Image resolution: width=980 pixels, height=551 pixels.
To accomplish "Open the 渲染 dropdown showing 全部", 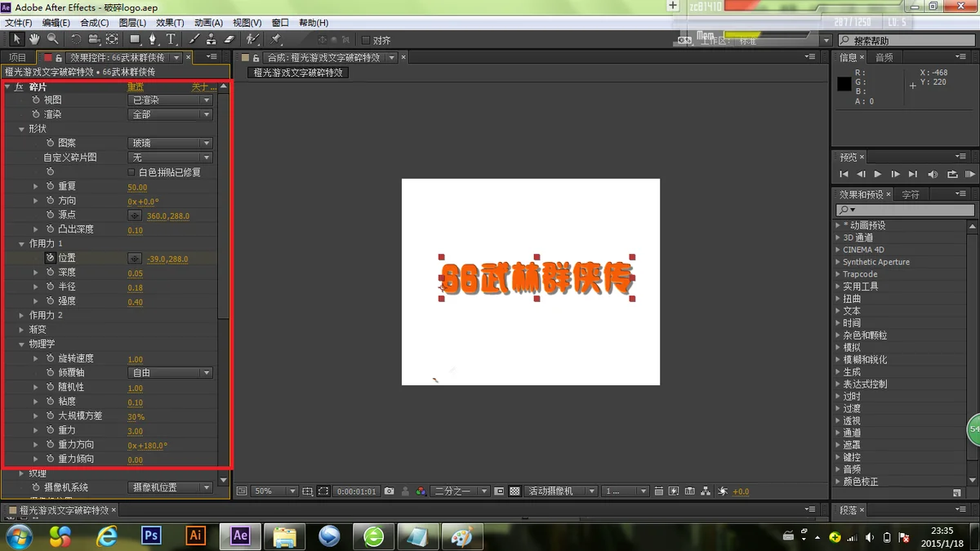I will click(x=171, y=115).
